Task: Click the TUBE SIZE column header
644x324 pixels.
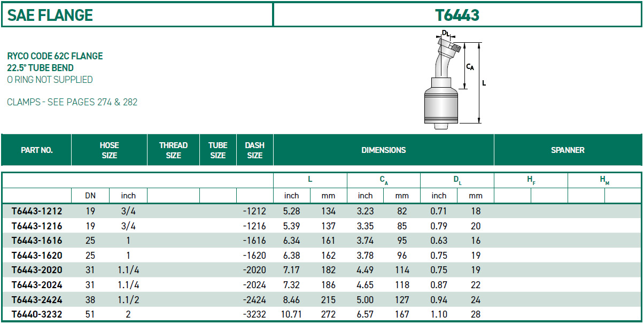Action: point(218,150)
